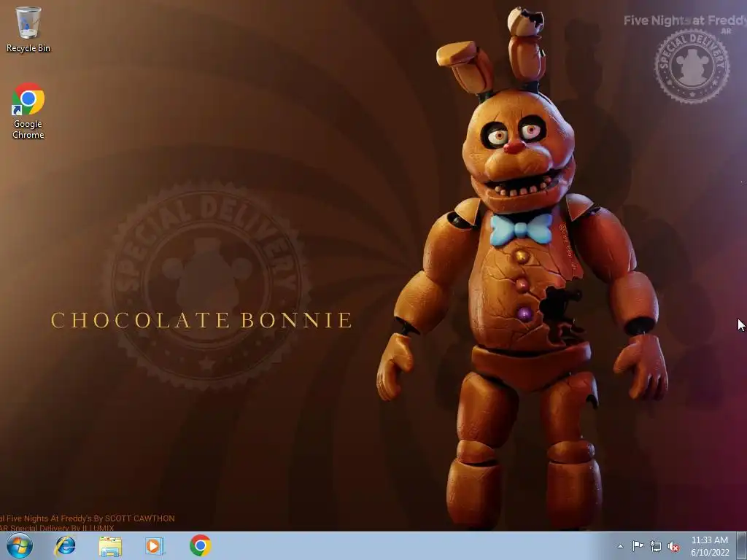The width and height of the screenshot is (747, 560).
Task: Open Windows Explorer from the taskbar
Action: click(x=110, y=545)
